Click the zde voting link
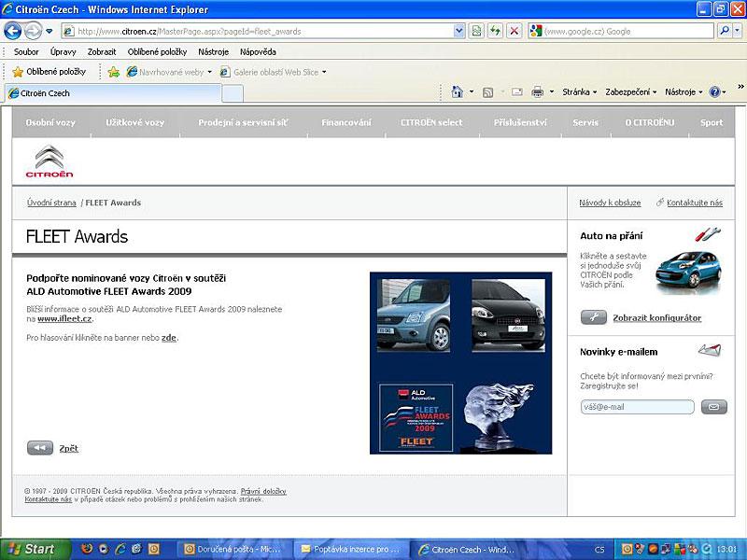Screen dimensions: 747x560 (169, 338)
